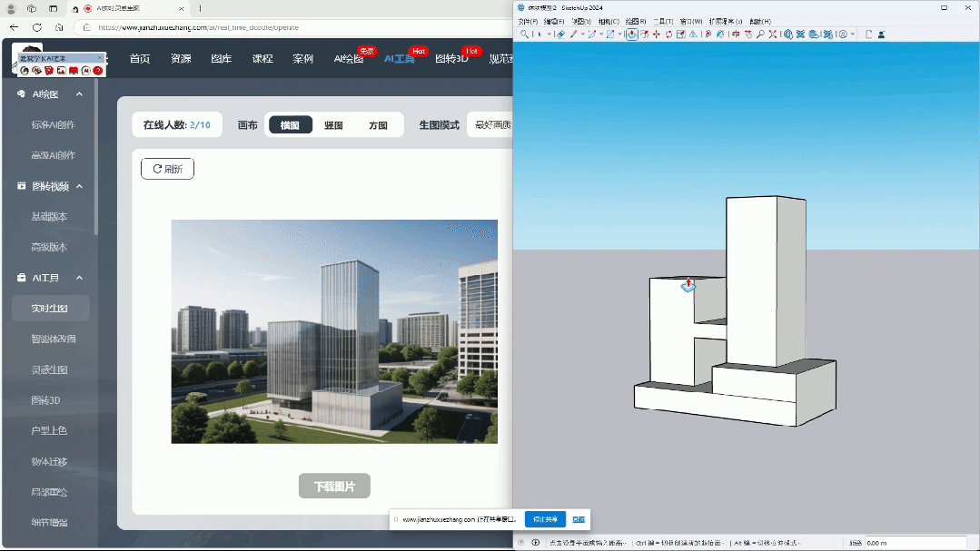
Task: Open the 窗口(W) menu in SketchUp
Action: 690,21
